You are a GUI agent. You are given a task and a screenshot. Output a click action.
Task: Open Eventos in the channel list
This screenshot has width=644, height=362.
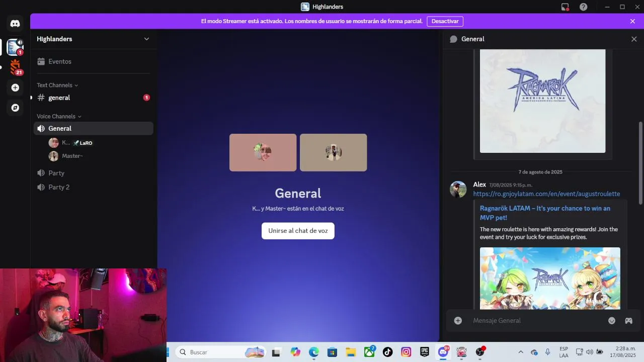(x=93, y=61)
